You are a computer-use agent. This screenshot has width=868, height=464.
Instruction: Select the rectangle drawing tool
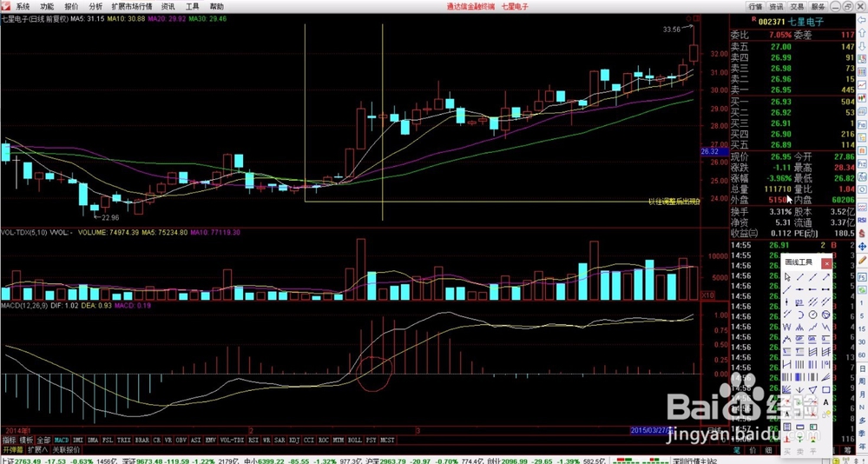826,389
